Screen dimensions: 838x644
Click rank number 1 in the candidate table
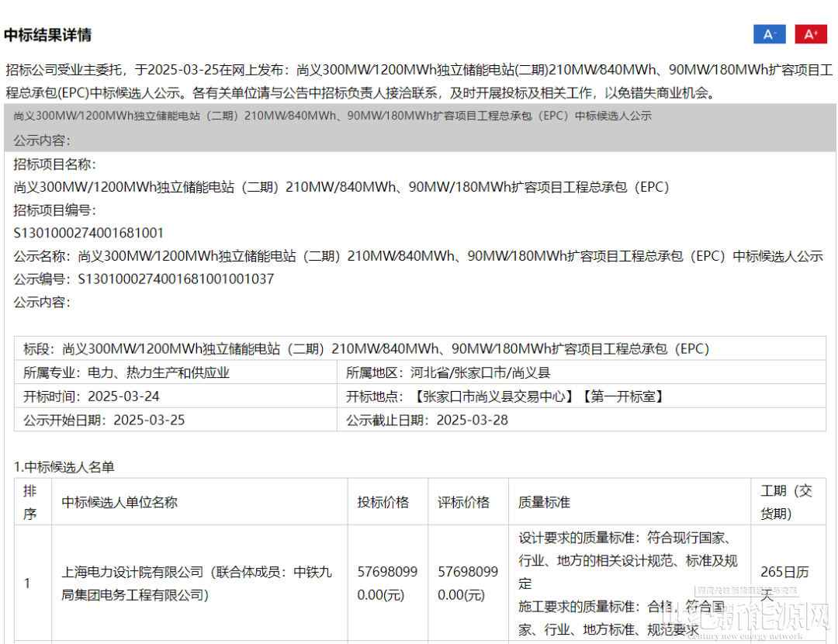point(27,583)
